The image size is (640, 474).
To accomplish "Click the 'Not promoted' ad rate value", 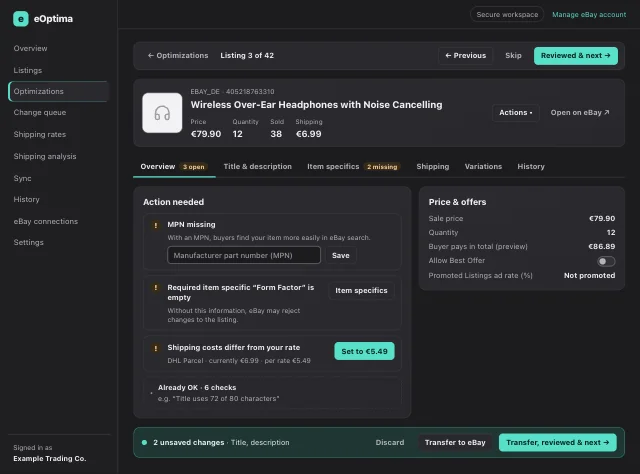I will [589, 276].
